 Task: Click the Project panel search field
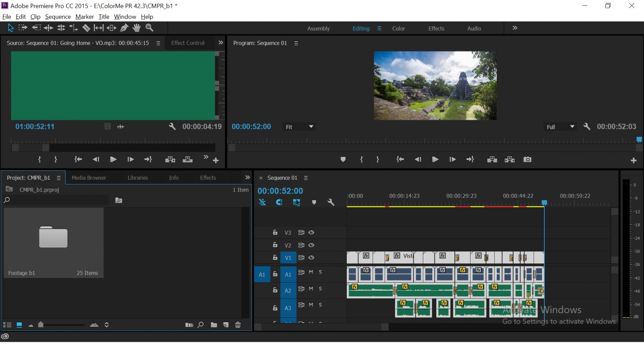[56, 200]
